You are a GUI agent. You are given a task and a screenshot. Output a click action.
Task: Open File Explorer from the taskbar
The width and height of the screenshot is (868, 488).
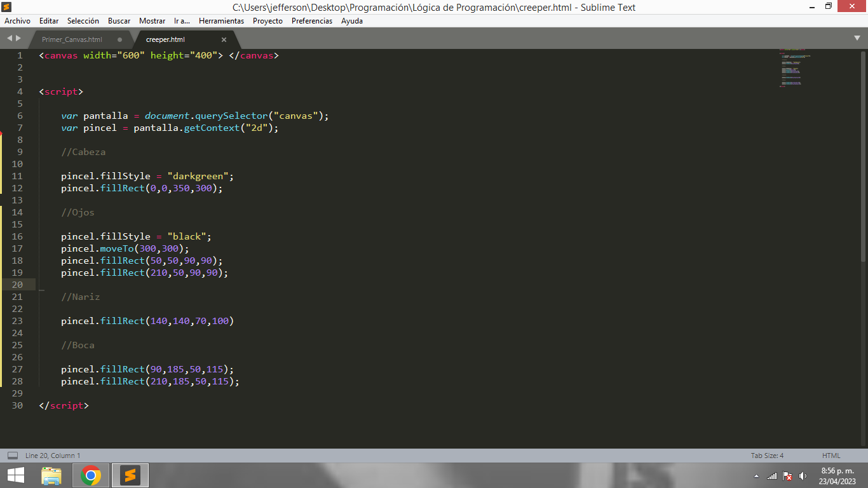[x=51, y=475]
